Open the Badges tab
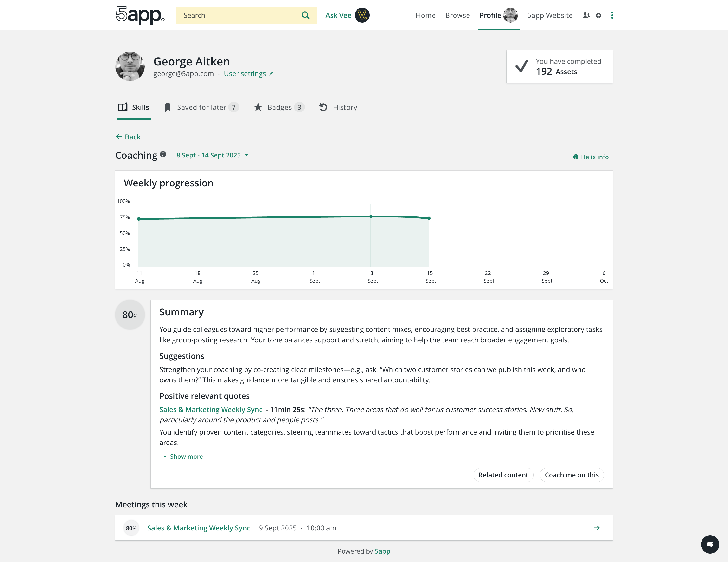The width and height of the screenshot is (728, 562). pos(279,107)
